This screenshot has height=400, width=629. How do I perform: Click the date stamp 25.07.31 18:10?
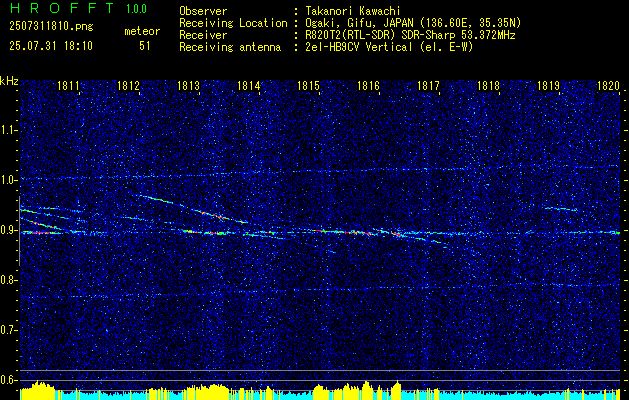click(x=51, y=46)
